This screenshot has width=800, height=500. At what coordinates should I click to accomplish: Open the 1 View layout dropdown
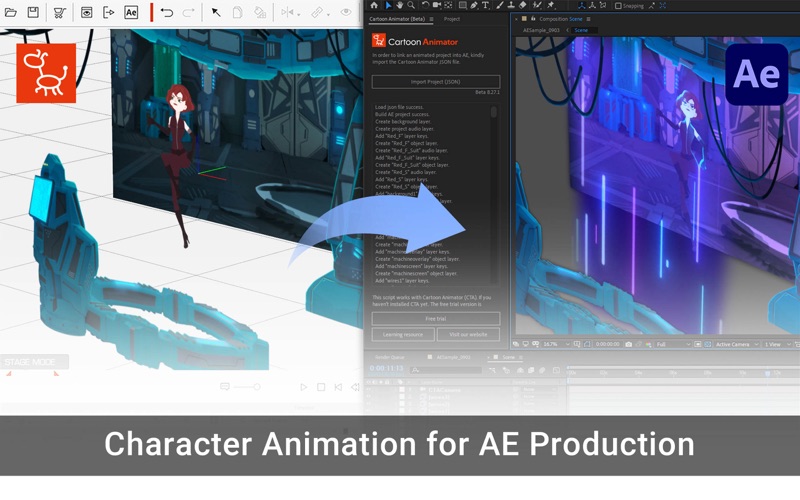click(x=777, y=344)
